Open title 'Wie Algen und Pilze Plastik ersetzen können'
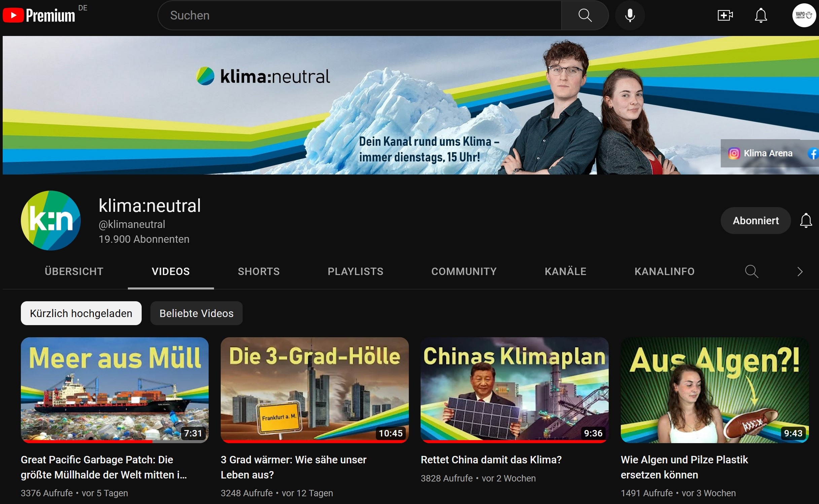The image size is (819, 504). [684, 467]
